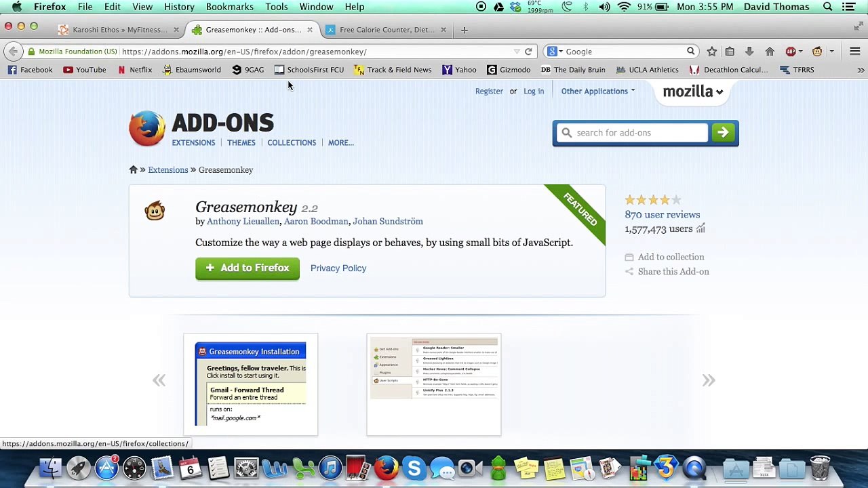Open the Edit menu

[113, 7]
